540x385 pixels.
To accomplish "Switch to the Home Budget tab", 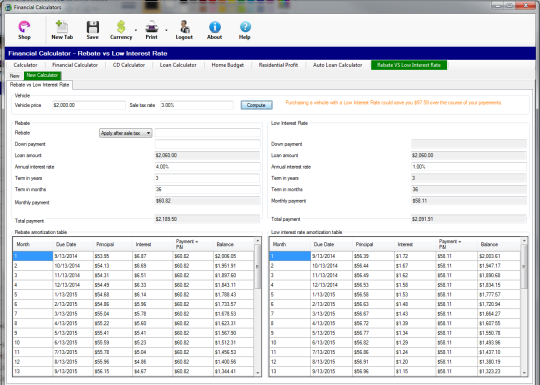I will [228, 65].
